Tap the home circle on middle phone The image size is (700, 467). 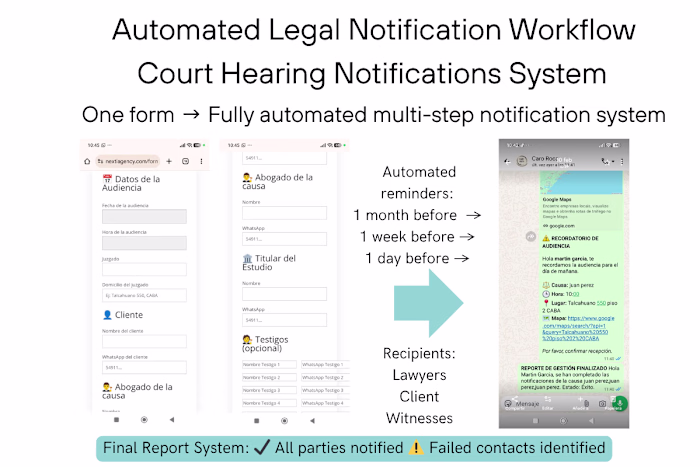point(284,421)
